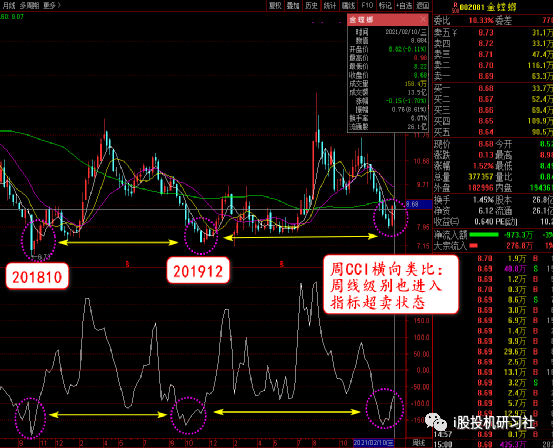Open the 复权 adjustment option
Image resolution: width=553 pixels, height=448 pixels.
click(275, 5)
